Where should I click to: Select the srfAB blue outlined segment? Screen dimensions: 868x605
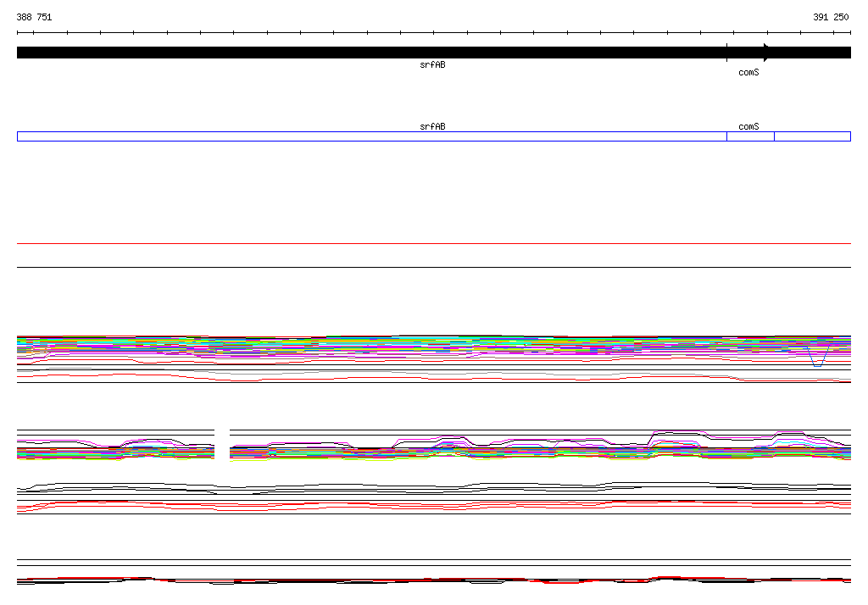(x=371, y=136)
